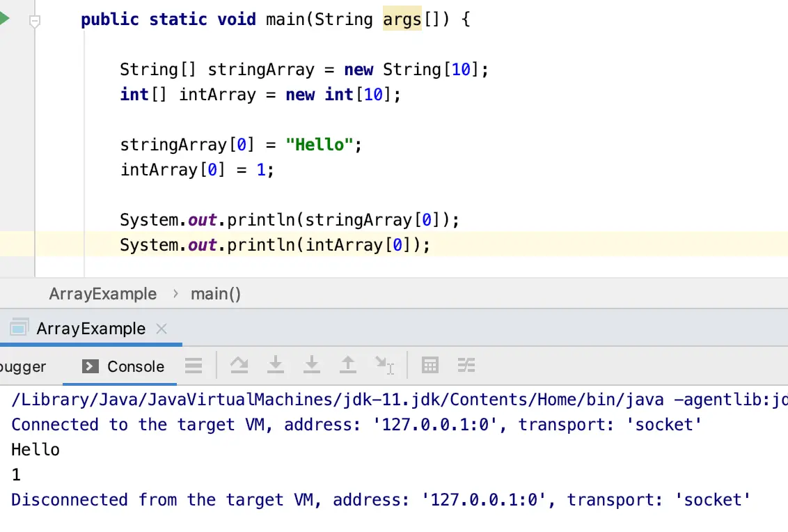Click the filter settings icon at toolbar end

[x=466, y=365]
